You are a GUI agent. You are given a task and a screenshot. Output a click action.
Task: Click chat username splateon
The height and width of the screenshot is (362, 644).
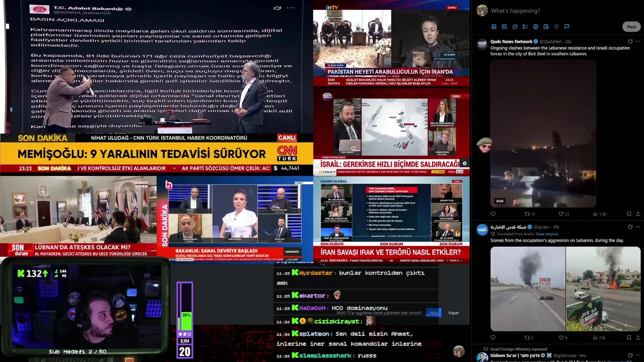(x=314, y=334)
